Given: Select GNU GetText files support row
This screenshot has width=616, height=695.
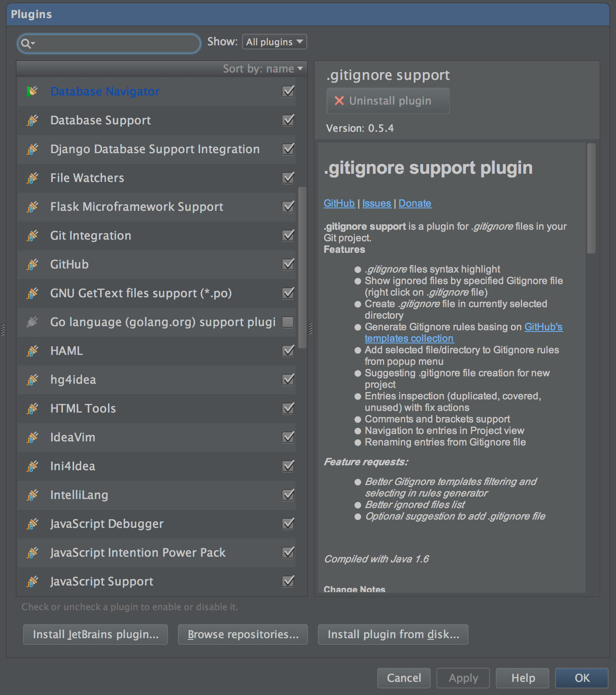Looking at the screenshot, I should pos(156,293).
